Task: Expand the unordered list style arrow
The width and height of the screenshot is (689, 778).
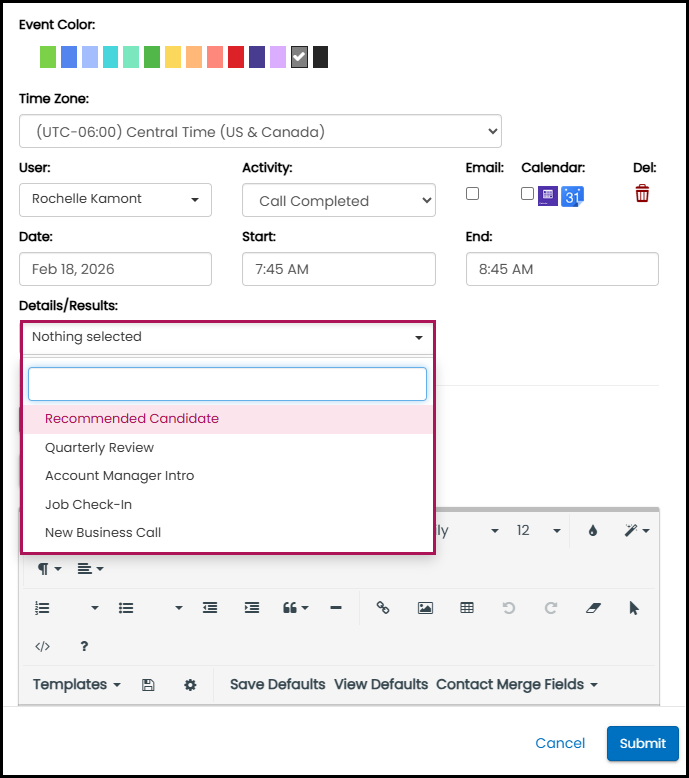Action: [x=179, y=608]
